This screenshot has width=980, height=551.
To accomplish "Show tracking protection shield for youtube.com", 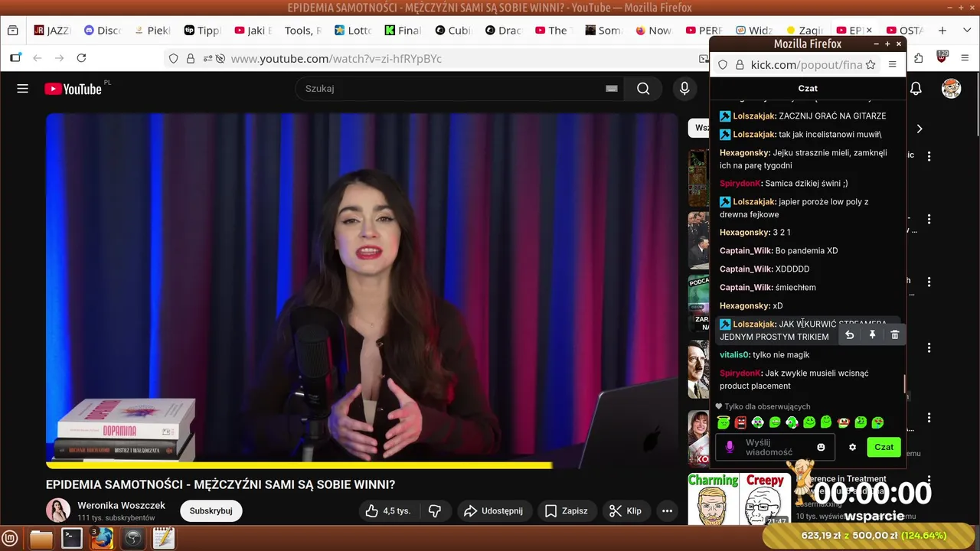I will pos(174,59).
